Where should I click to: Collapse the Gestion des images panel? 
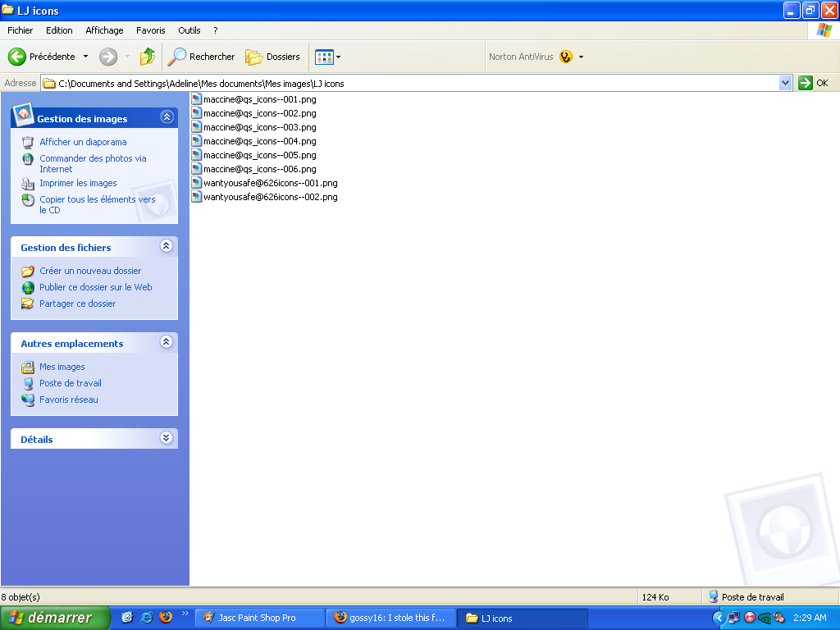click(x=167, y=117)
